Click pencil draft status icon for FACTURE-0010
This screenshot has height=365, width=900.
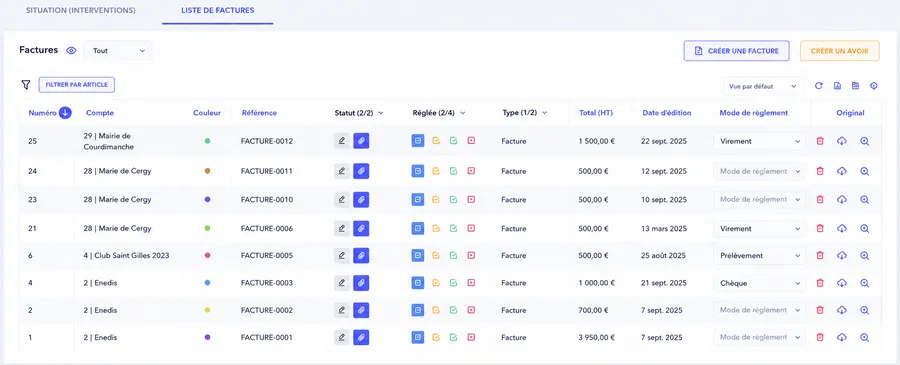click(x=342, y=200)
